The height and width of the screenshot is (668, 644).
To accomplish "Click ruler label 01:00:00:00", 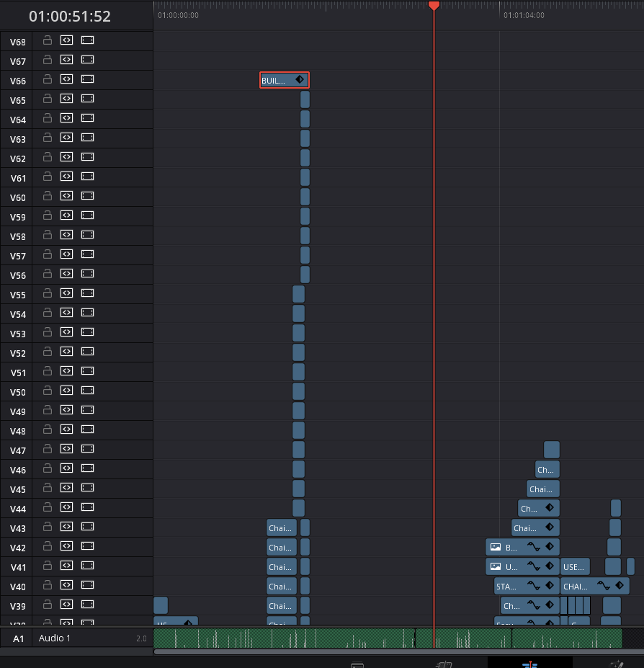I will [178, 15].
